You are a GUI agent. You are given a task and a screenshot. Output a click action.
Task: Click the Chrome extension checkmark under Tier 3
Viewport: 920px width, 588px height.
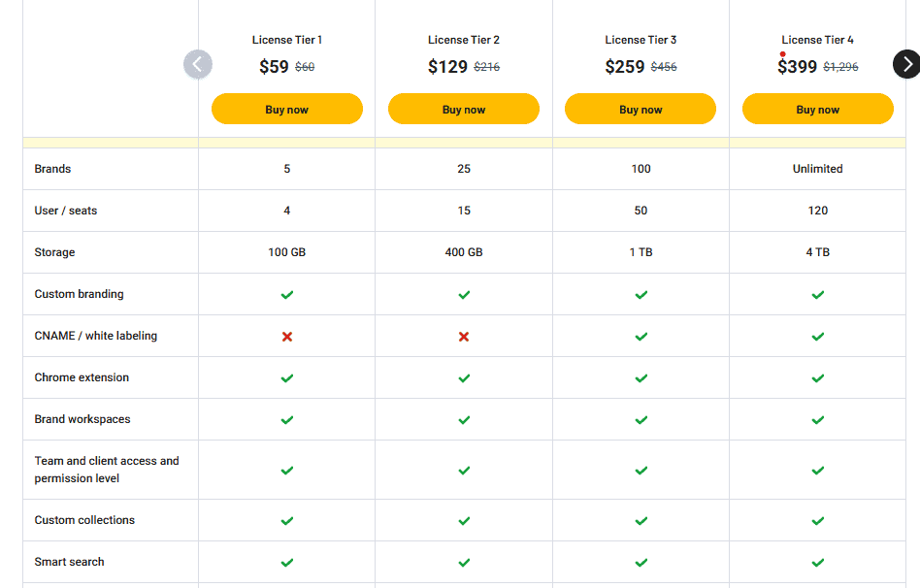pyautogui.click(x=641, y=377)
